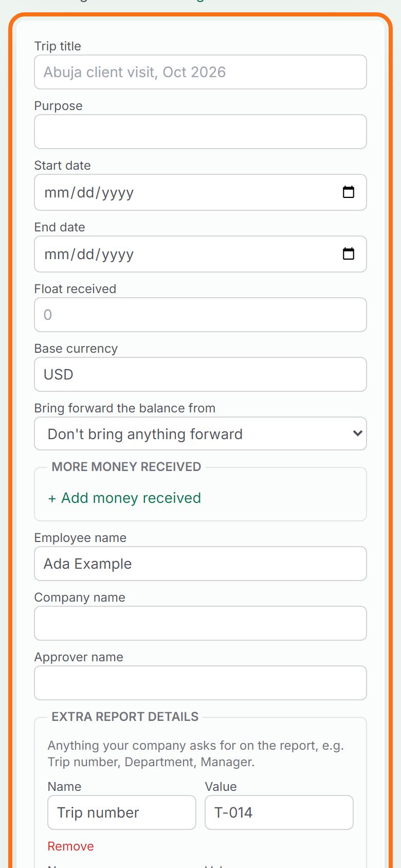The width and height of the screenshot is (401, 868).
Task: Click the MORE MONEY RECEIVED section heading
Action: (126, 466)
